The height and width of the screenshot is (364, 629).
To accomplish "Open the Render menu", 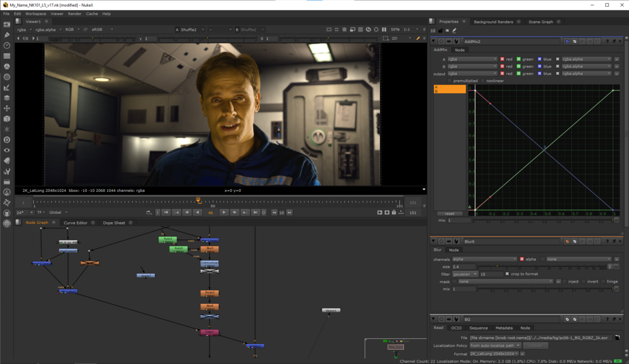I will point(74,14).
